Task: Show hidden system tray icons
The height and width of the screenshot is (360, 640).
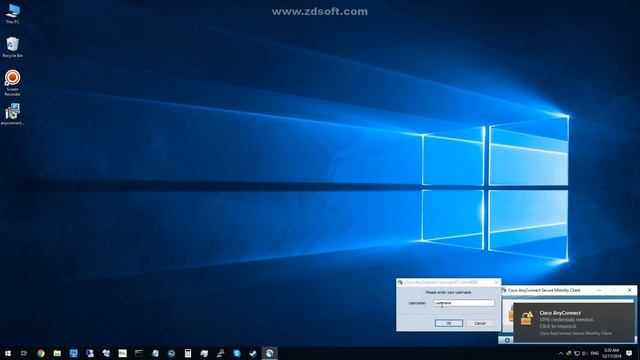Action: click(560, 353)
